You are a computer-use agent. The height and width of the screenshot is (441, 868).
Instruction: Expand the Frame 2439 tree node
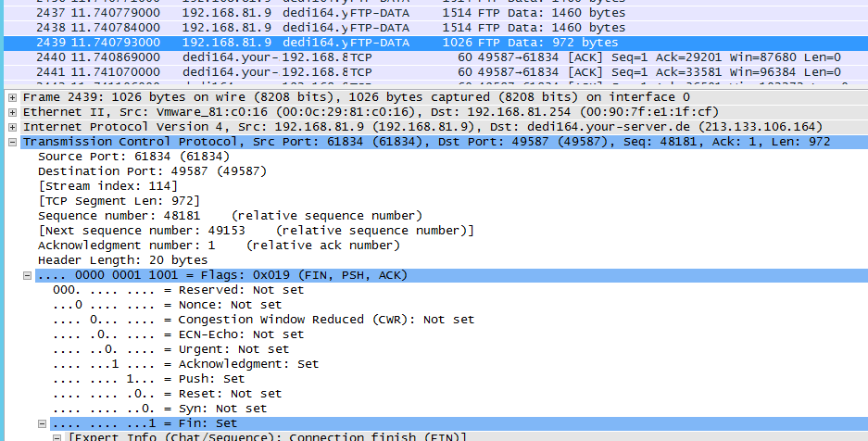(12, 97)
